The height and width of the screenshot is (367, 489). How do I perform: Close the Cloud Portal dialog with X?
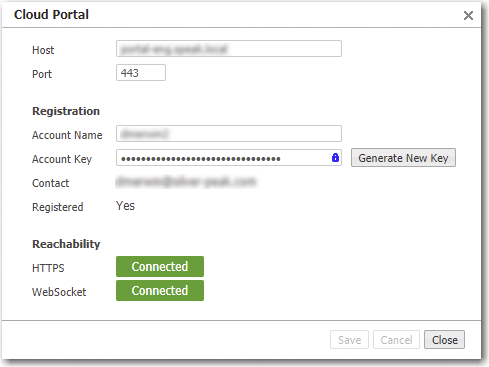point(468,15)
